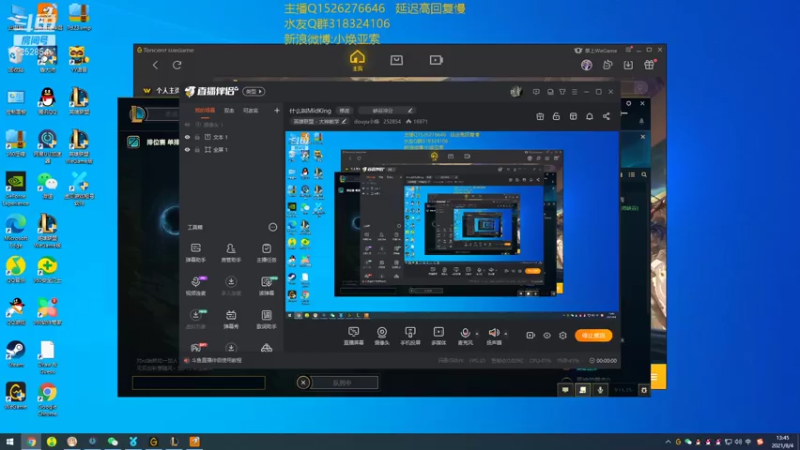This screenshot has height=450, width=800.
Task: Add a 手机投屏 phone cast source
Action: click(x=410, y=336)
